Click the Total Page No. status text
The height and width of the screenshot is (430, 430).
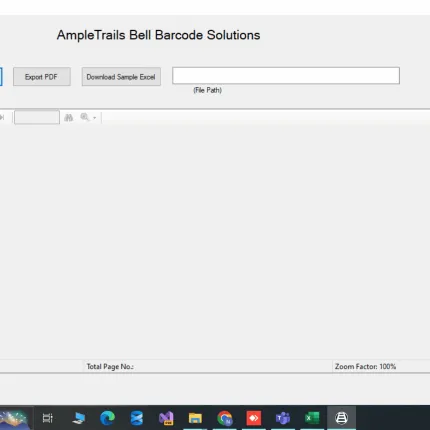coord(110,367)
